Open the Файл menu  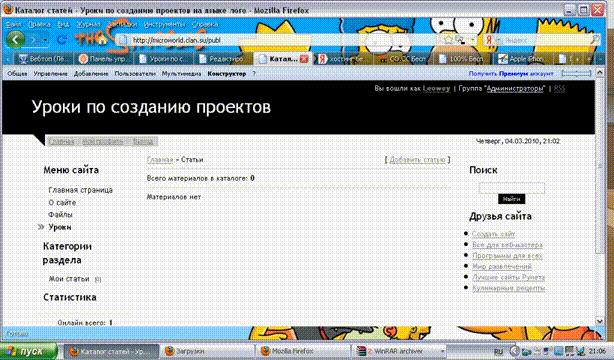(x=14, y=24)
